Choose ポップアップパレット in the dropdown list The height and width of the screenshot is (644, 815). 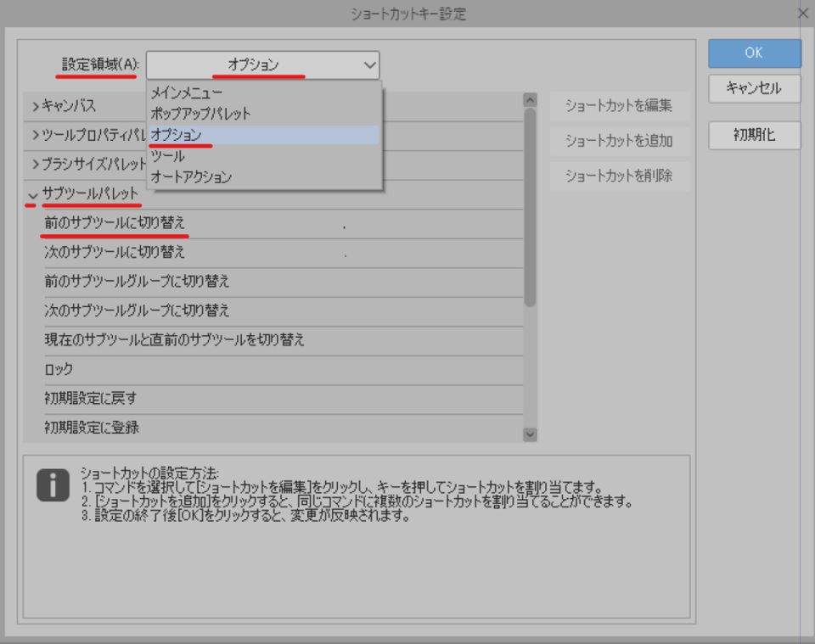pos(264,114)
